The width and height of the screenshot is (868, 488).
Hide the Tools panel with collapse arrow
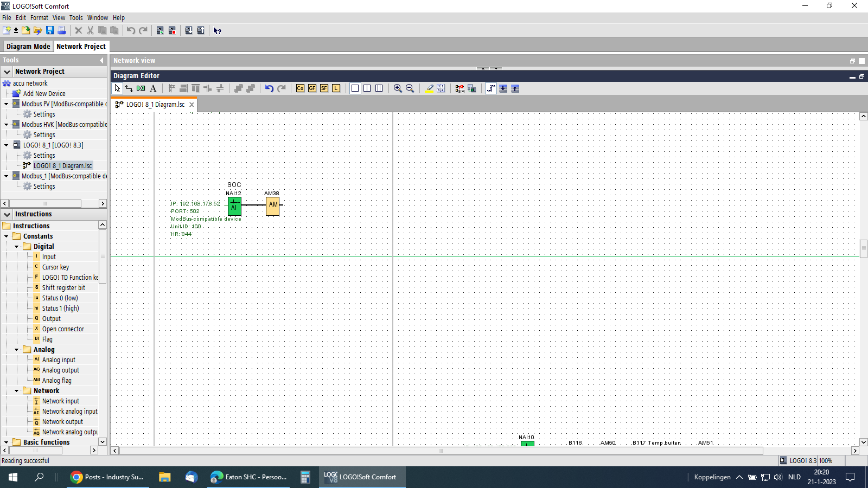[101, 60]
